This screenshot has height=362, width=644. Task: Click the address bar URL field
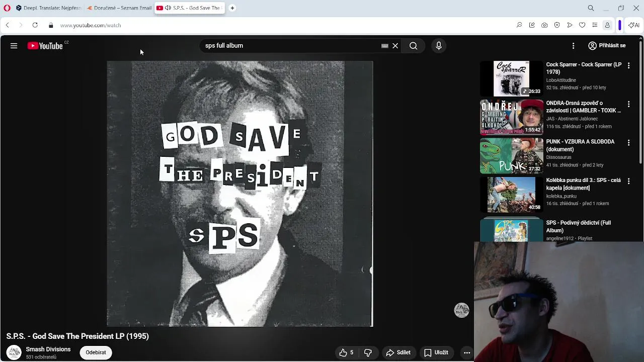[x=282, y=25]
